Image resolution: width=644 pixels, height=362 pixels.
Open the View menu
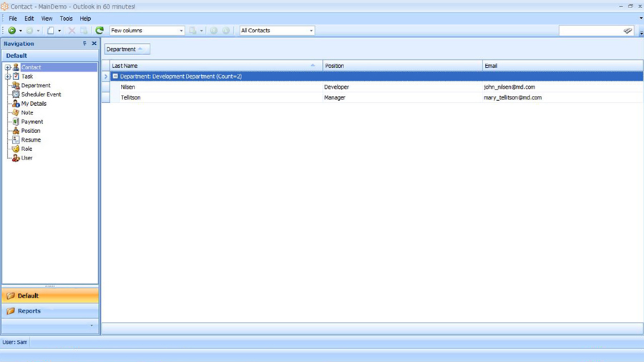(47, 19)
